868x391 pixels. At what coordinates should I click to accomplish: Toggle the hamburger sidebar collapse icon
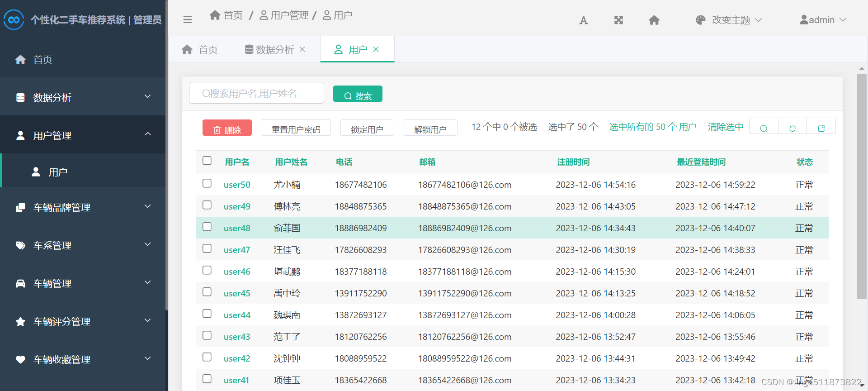(x=188, y=19)
